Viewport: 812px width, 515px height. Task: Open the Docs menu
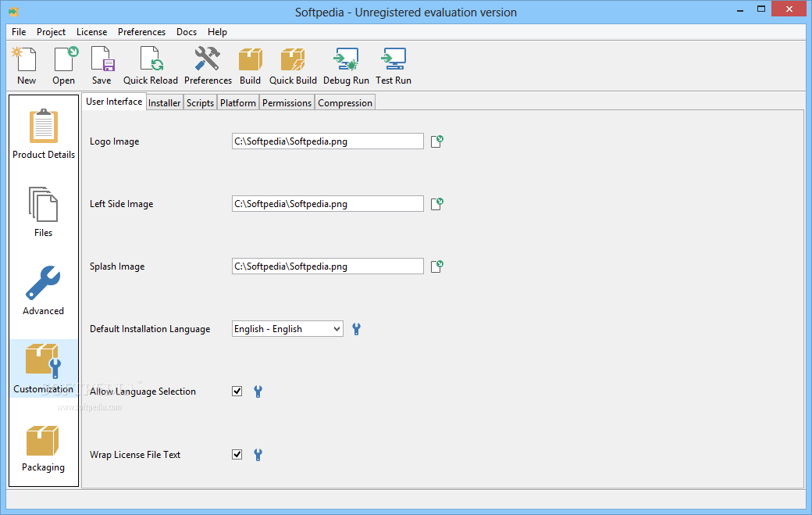pyautogui.click(x=187, y=31)
